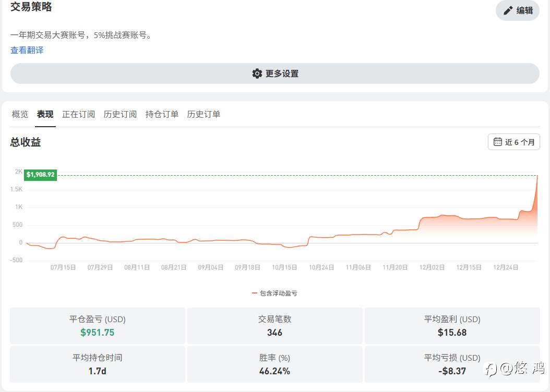Click the calendar icon next to 近 6 个月
The image size is (550, 392).
click(497, 141)
